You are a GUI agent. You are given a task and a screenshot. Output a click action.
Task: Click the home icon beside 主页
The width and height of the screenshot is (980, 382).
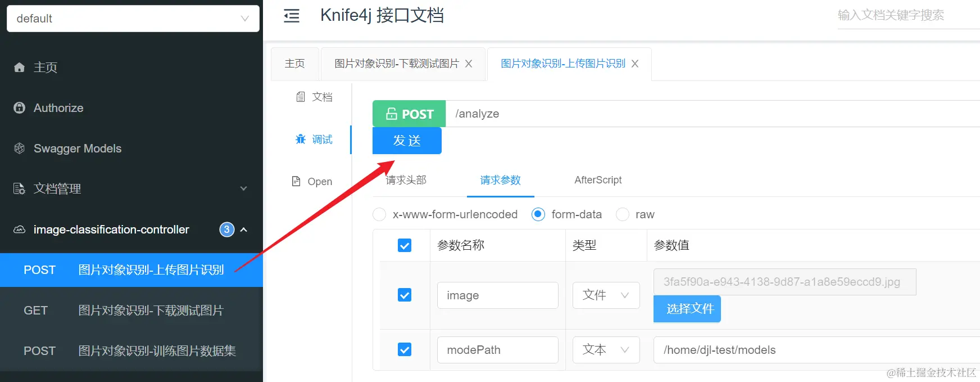tap(20, 68)
